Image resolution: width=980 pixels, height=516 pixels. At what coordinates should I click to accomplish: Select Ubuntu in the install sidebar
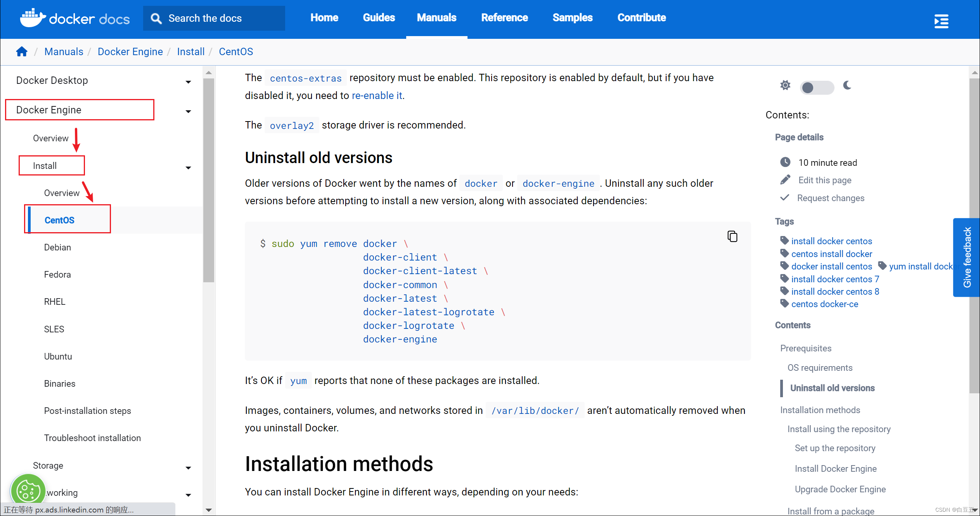coord(58,356)
